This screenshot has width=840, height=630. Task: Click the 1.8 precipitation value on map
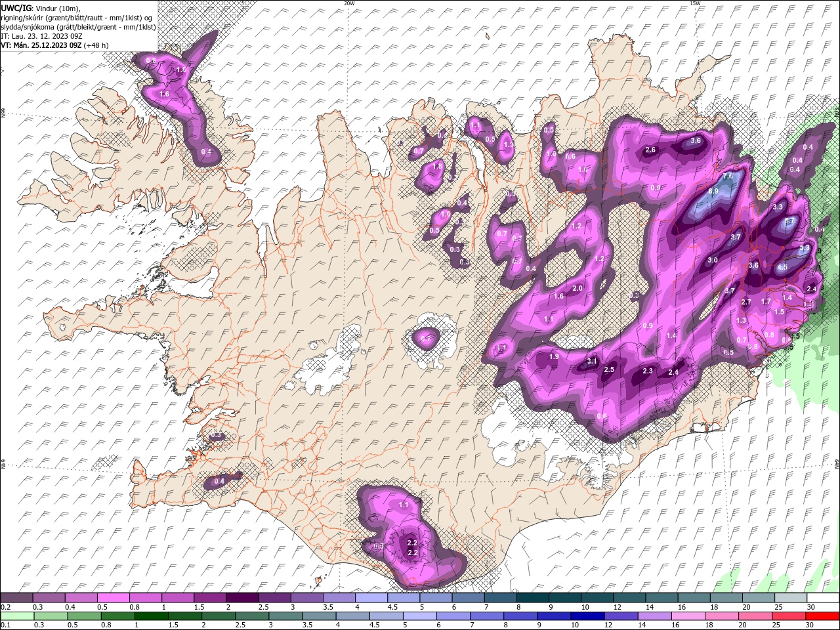[437, 167]
